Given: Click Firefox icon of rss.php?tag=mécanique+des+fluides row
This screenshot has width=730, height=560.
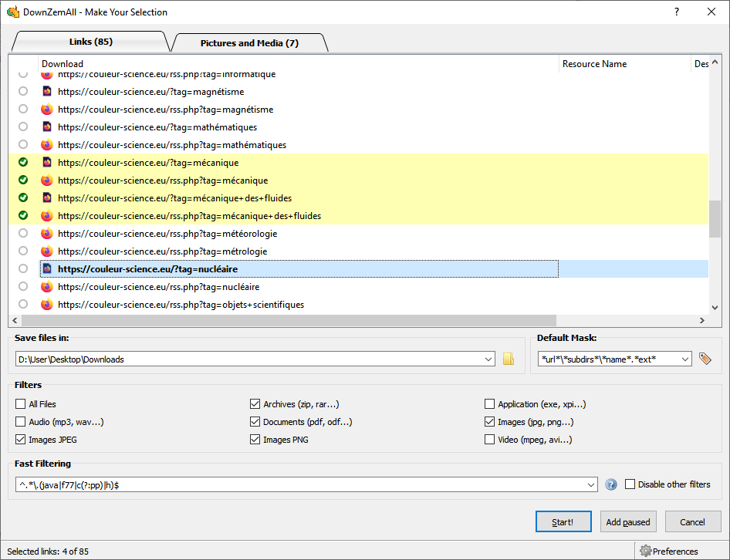Looking at the screenshot, I should 47,215.
